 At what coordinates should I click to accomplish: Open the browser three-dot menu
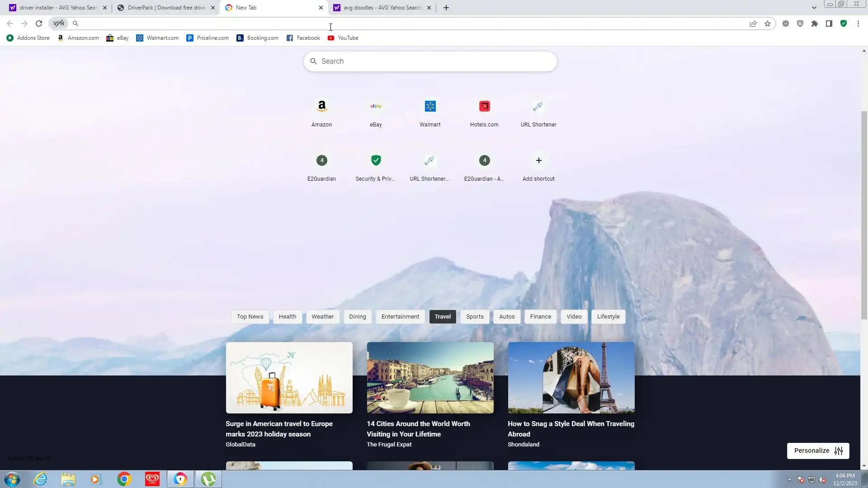tap(858, 23)
